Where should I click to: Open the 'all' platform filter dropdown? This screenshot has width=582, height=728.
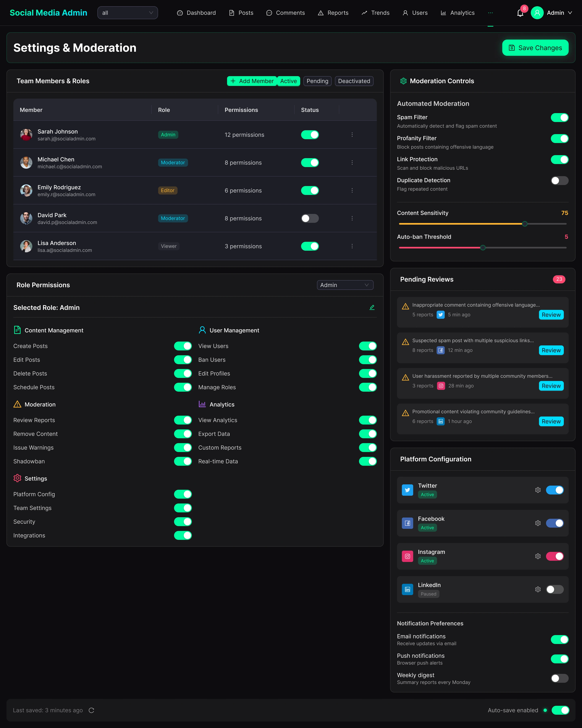click(127, 13)
